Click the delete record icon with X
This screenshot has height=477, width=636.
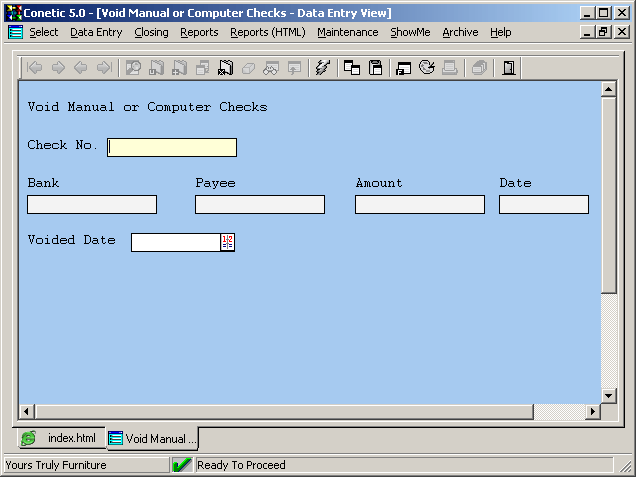225,68
